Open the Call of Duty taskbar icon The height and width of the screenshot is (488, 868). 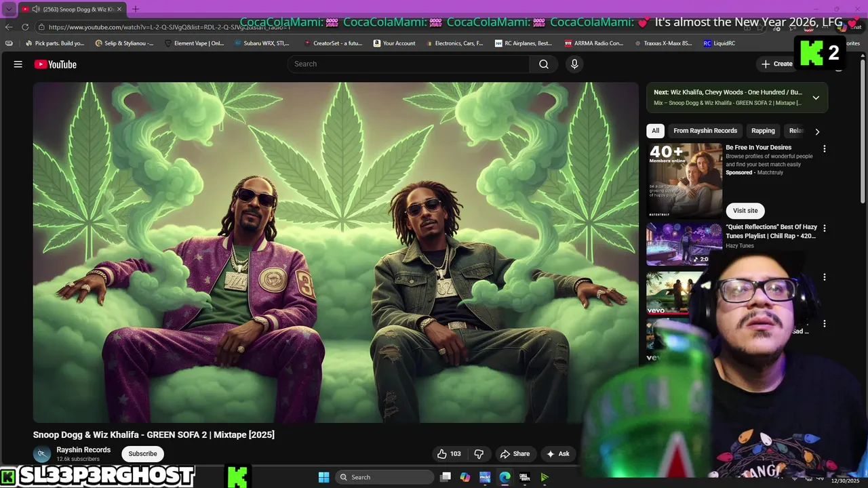pyautogui.click(x=524, y=477)
